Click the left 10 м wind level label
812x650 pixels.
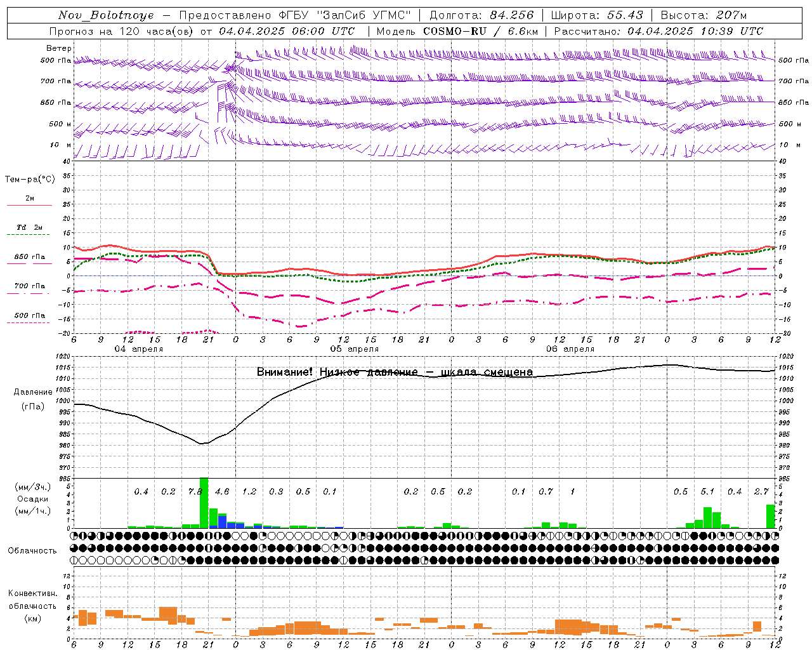tap(61, 145)
